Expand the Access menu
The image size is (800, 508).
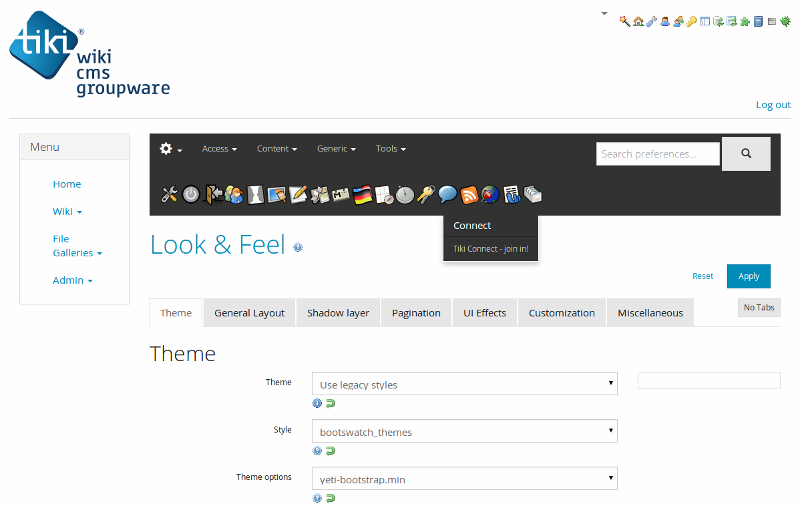point(219,149)
